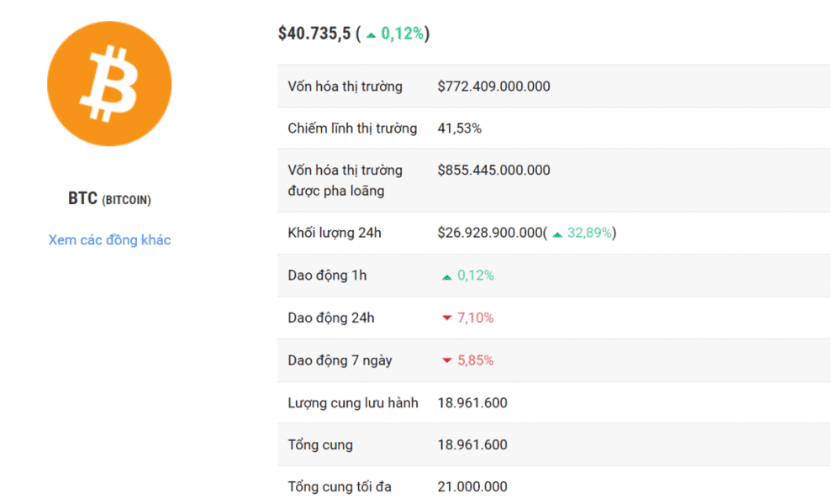Select the 21.000.000 max supply value
The height and width of the screenshot is (504, 833).
(472, 486)
